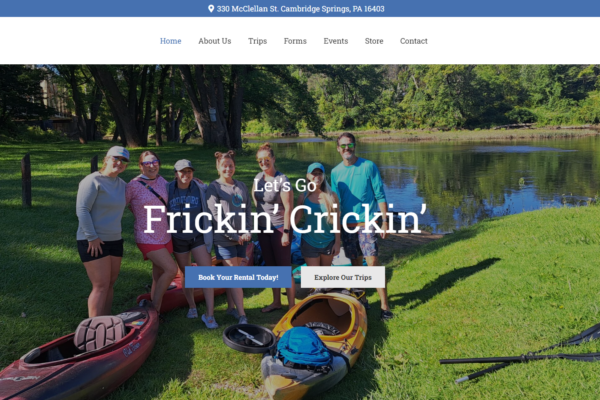
Task: Open the 330 McClellan St. address link
Action: click(x=300, y=9)
